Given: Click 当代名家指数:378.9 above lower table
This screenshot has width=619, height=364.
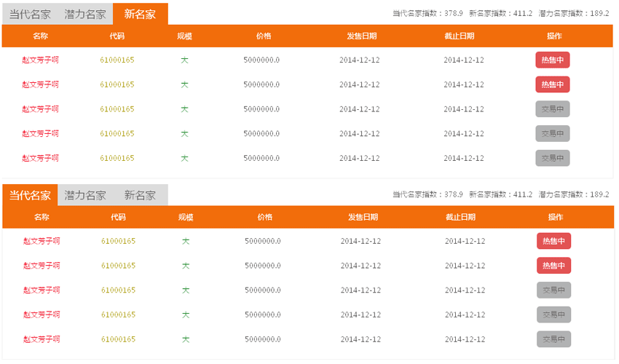Looking at the screenshot, I should [x=427, y=194].
